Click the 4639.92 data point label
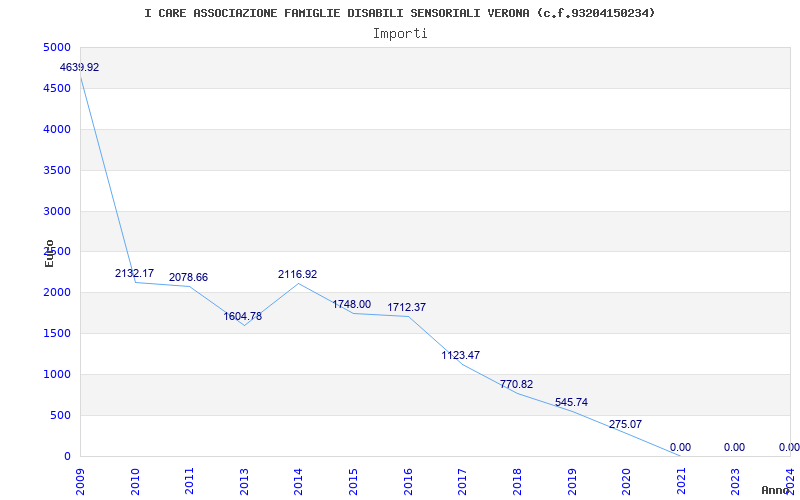 click(80, 68)
